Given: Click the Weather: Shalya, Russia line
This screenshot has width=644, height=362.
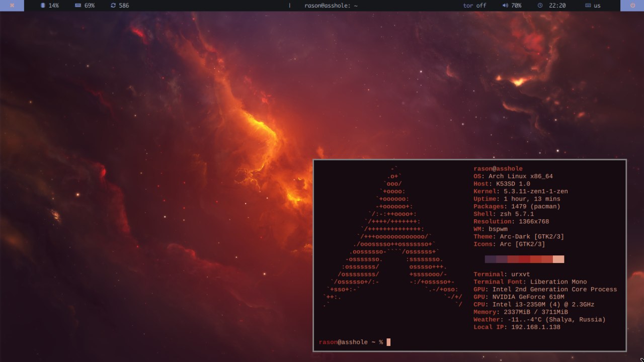Looking at the screenshot, I should coord(539,320).
